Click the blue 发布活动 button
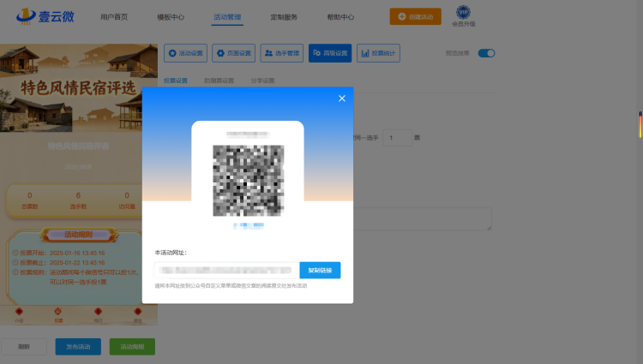This screenshot has height=364, width=643. coord(78,347)
